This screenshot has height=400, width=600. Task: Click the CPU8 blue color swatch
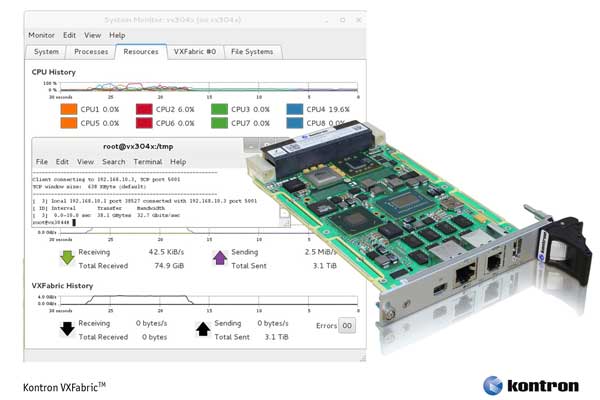pyautogui.click(x=295, y=123)
